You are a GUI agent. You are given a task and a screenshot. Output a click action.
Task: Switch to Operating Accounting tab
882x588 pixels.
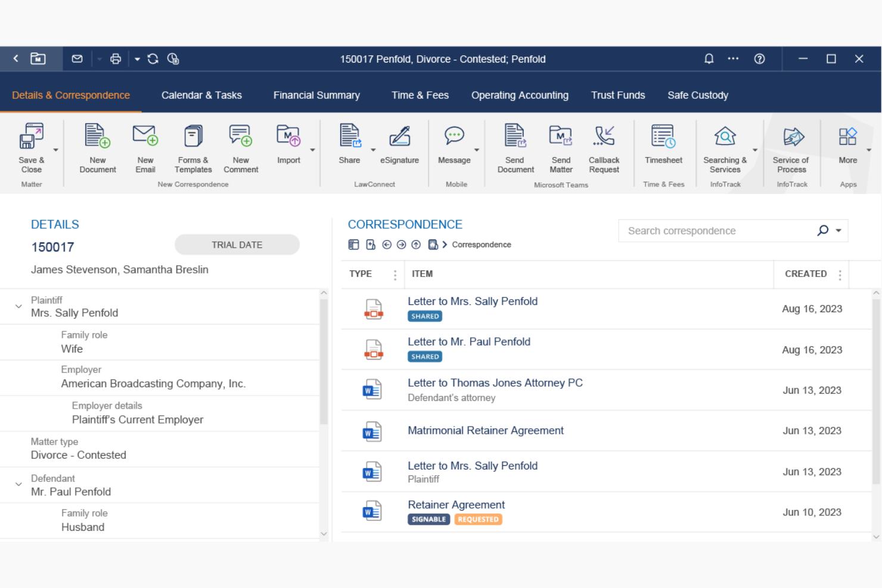[x=520, y=95]
